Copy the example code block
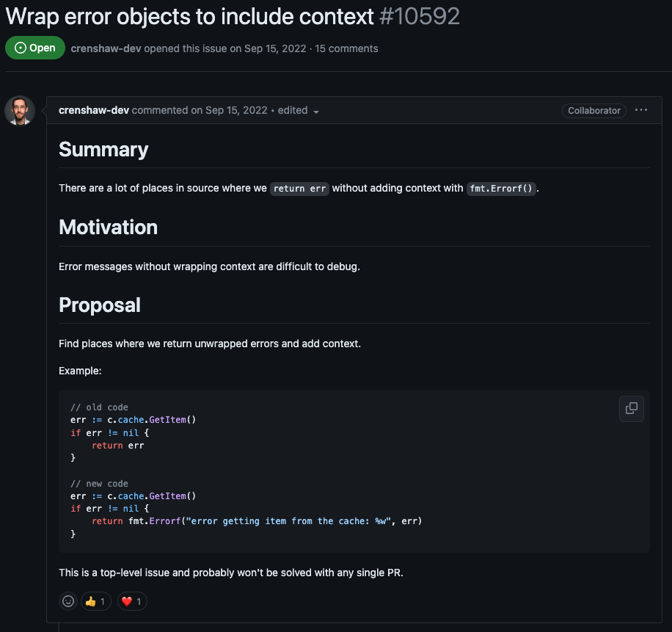The width and height of the screenshot is (672, 632). tap(632, 408)
